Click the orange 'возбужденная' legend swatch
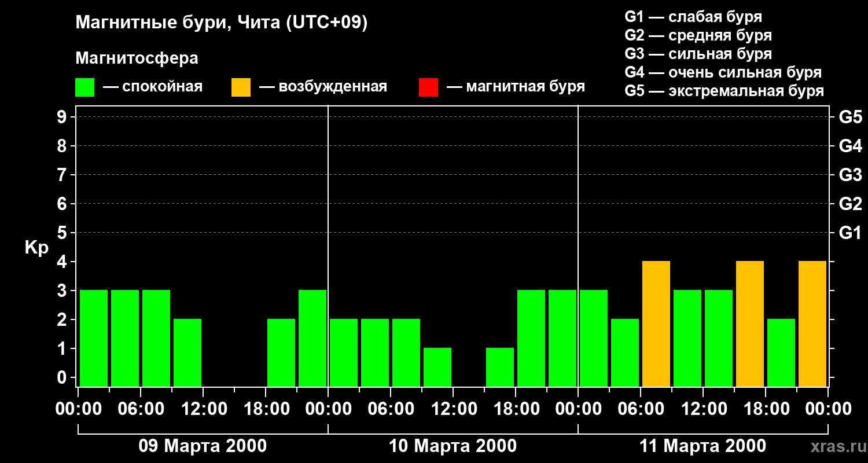This screenshot has height=463, width=868. (241, 87)
